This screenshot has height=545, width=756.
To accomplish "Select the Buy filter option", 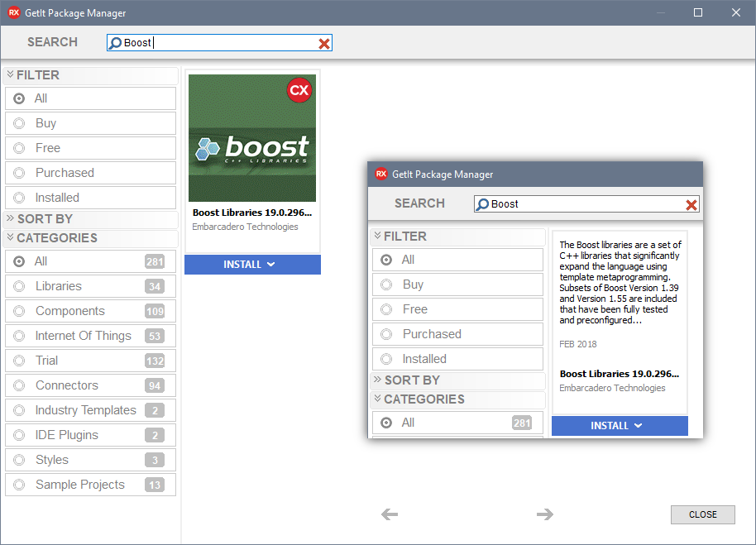I will [x=91, y=123].
